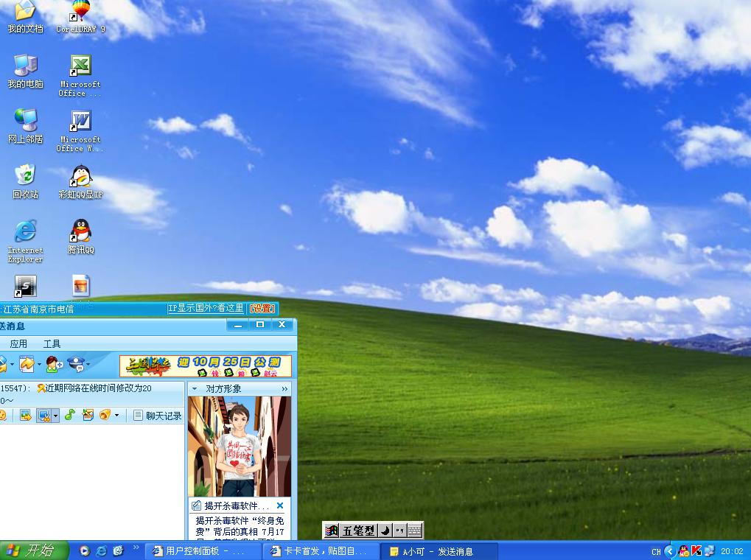Open dropdown next to screen-capture icon

[x=55, y=416]
